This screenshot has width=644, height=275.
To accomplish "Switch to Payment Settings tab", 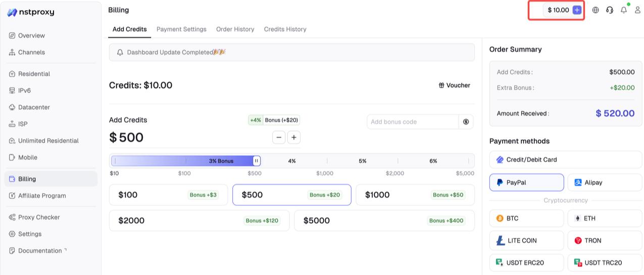I will point(181,29).
